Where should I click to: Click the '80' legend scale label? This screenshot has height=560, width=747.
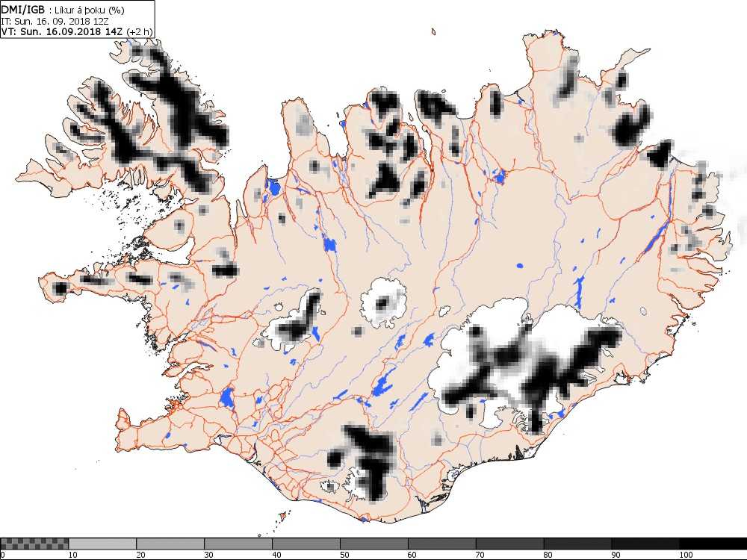(548, 555)
